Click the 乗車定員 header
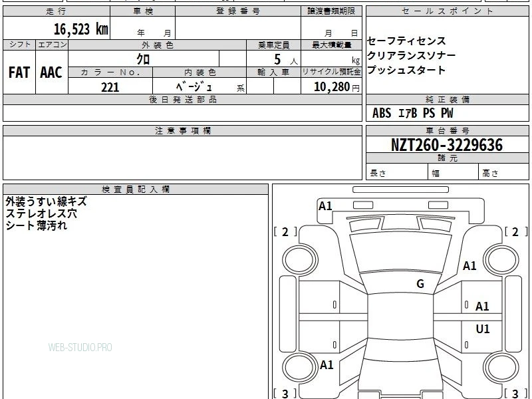Image resolution: width=532 pixels, height=399 pixels. 273,45
